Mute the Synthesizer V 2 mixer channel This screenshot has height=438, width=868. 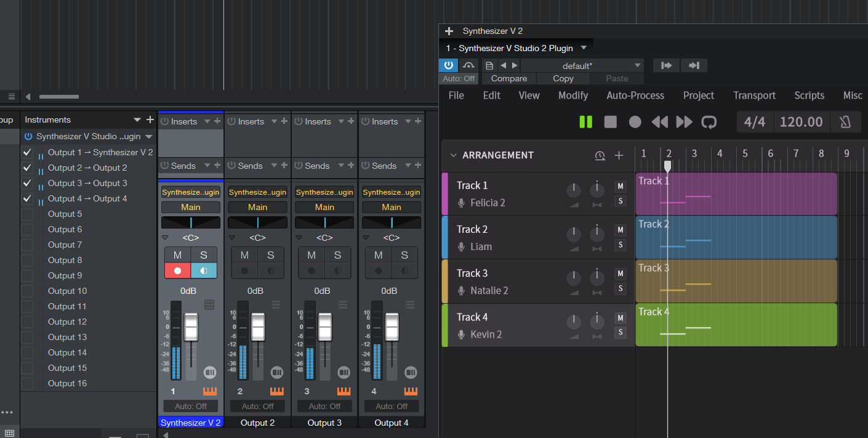coord(177,255)
